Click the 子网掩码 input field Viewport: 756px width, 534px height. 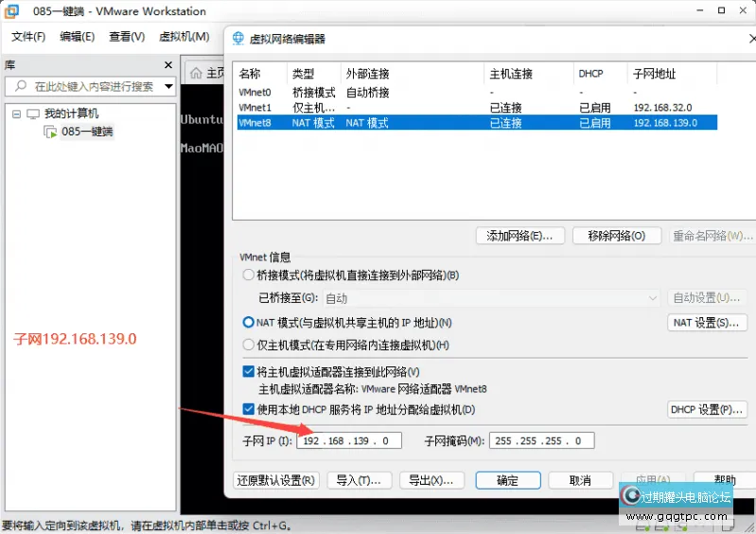[x=541, y=440]
